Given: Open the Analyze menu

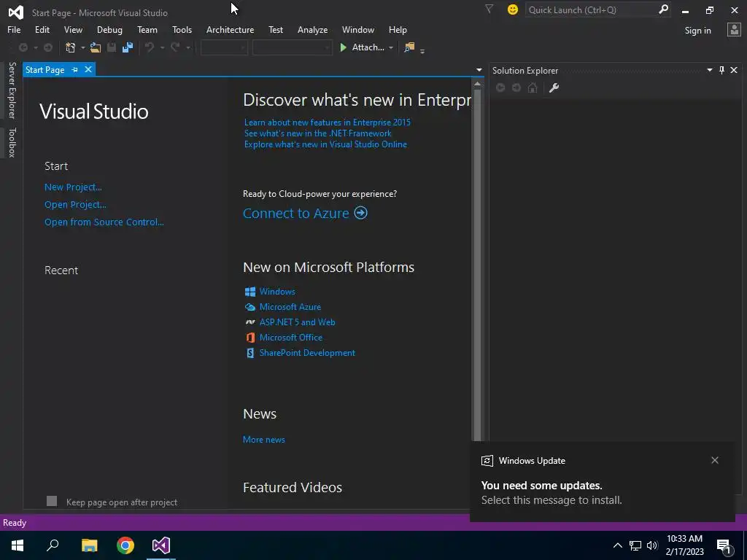Looking at the screenshot, I should tap(312, 29).
